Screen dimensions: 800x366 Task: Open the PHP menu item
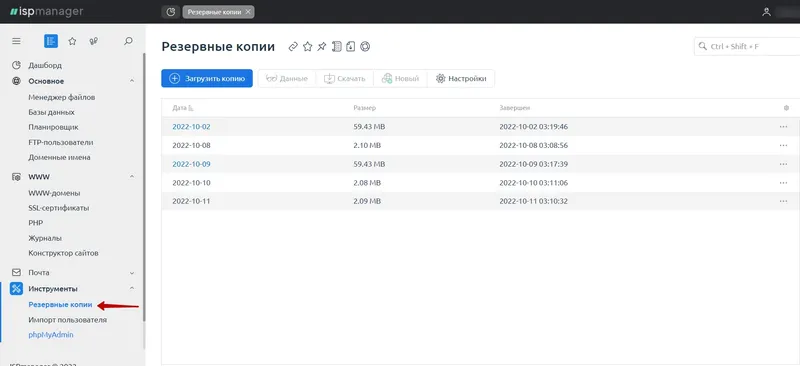[36, 223]
